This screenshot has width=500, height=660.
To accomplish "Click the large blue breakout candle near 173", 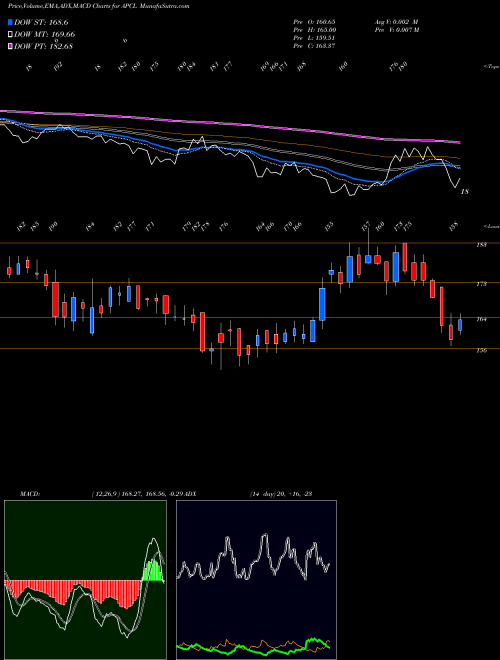I will (322, 304).
